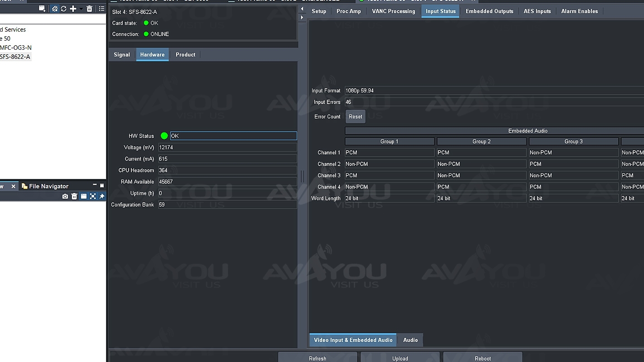Click the trash icon in File Navigator toolbar
Viewport: 644px width, 362px height.
point(74,196)
